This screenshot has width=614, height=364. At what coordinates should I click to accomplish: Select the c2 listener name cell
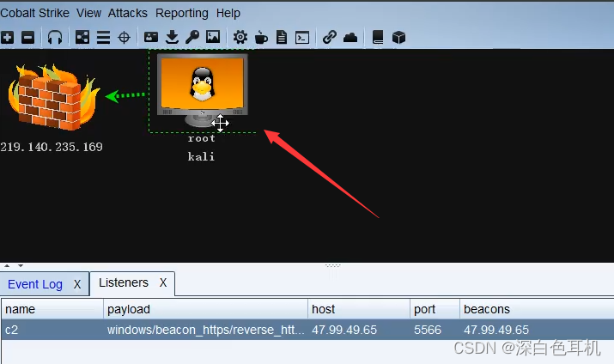pyautogui.click(x=52, y=330)
